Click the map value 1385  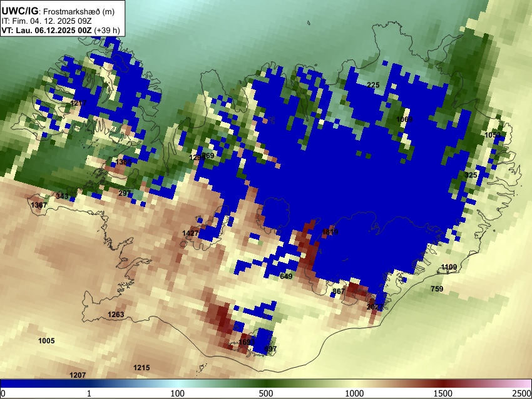[123, 162]
